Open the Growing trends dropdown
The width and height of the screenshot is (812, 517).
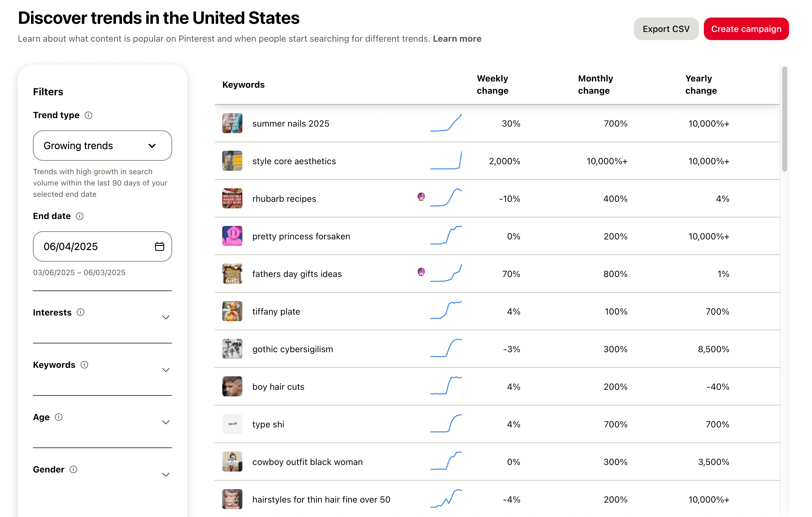pos(102,146)
